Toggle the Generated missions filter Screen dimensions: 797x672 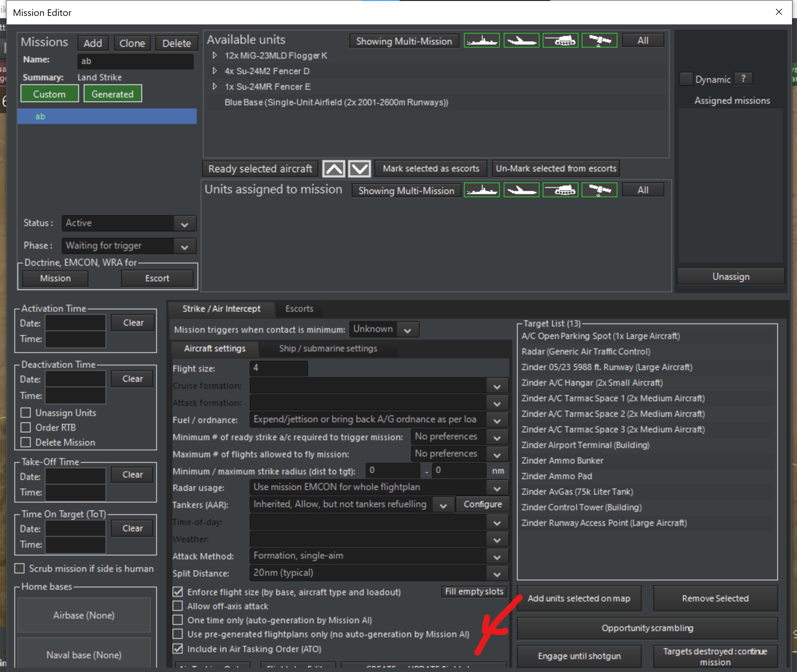coord(113,94)
